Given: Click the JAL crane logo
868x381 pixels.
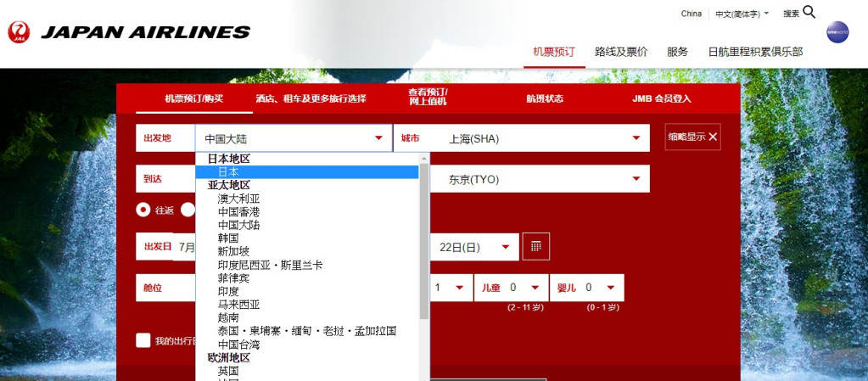Looking at the screenshot, I should (x=19, y=32).
